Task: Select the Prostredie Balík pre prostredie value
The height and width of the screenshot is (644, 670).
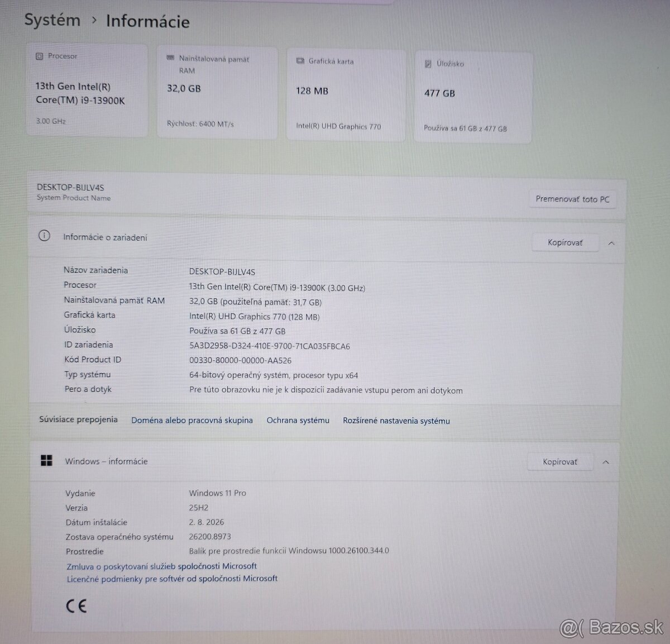Action: (289, 551)
